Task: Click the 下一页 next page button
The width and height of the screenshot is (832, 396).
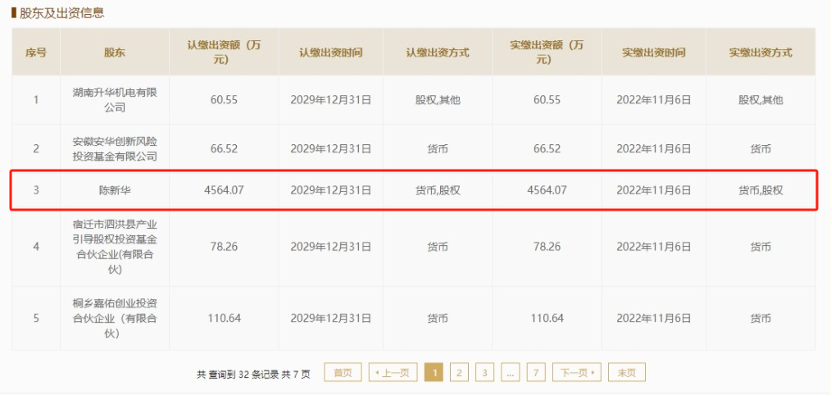Action: coord(576,373)
